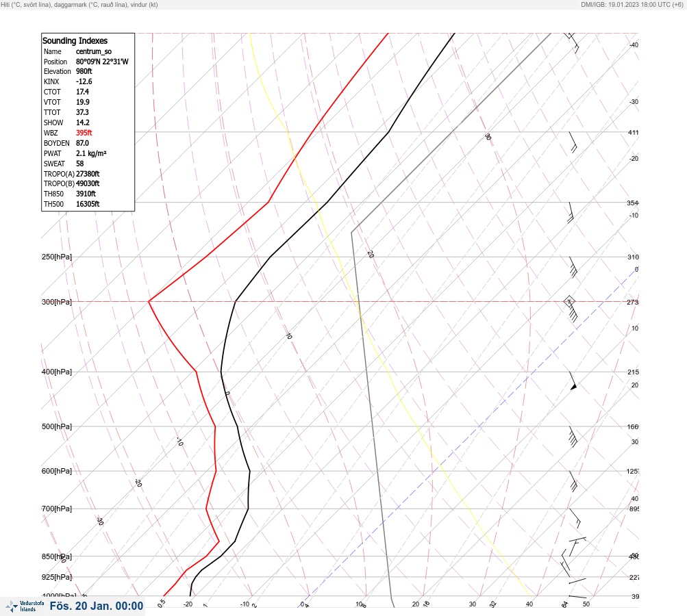This screenshot has width=687, height=616.
Task: Click the '925[hPa]' pressure label
Action: (57, 577)
